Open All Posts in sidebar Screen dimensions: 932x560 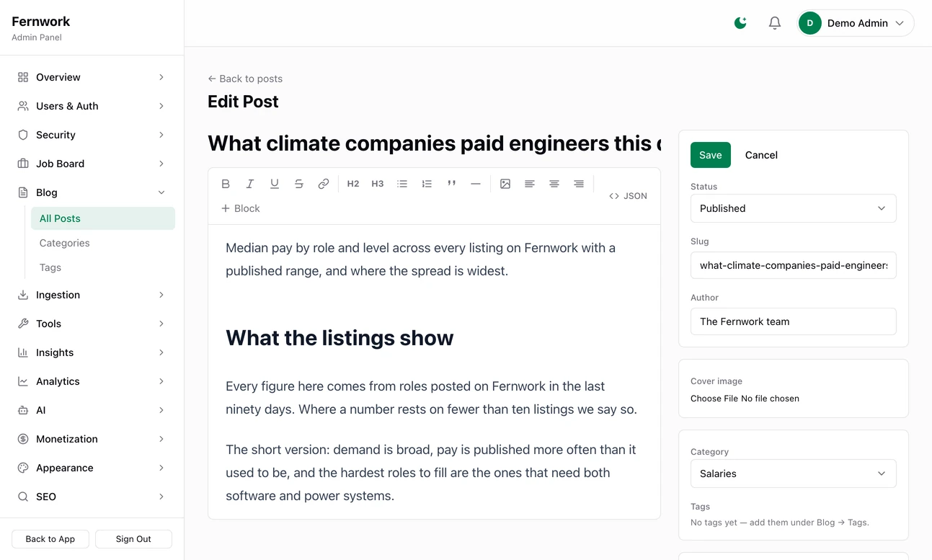coord(103,218)
